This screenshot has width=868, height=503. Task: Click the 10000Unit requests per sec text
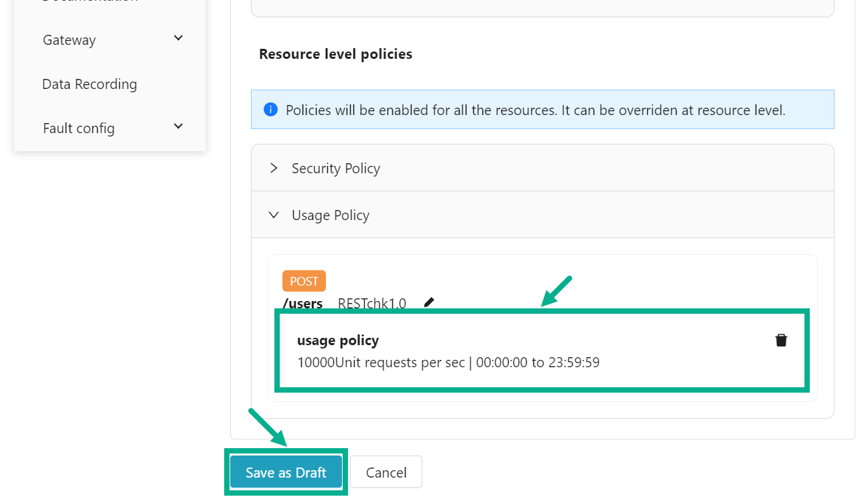[381, 363]
